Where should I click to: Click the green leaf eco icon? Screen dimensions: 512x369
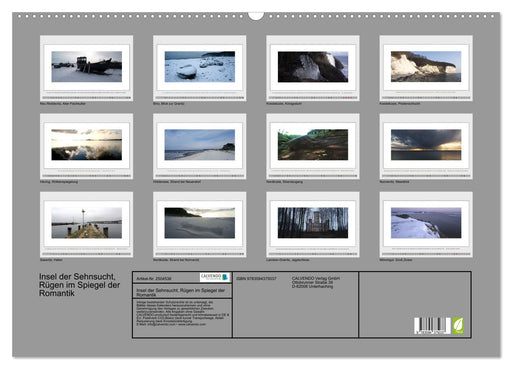pos(458,326)
